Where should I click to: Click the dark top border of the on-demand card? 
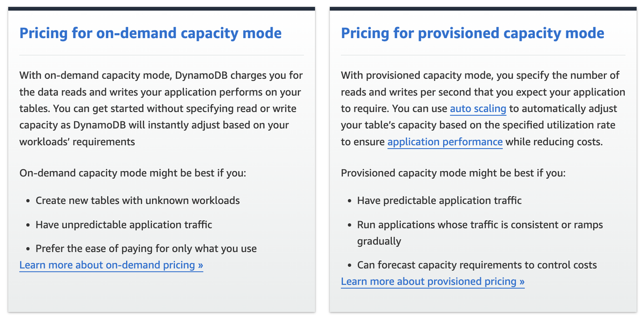pyautogui.click(x=162, y=9)
